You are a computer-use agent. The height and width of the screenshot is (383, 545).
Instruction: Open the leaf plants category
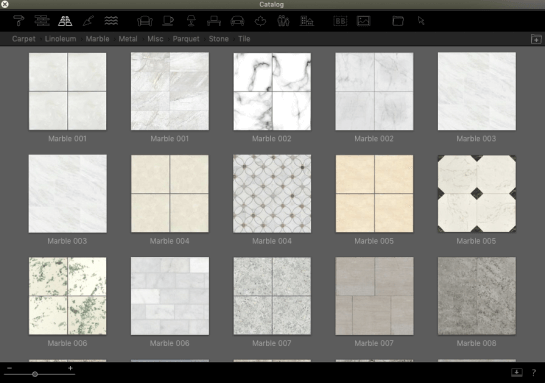(260, 21)
